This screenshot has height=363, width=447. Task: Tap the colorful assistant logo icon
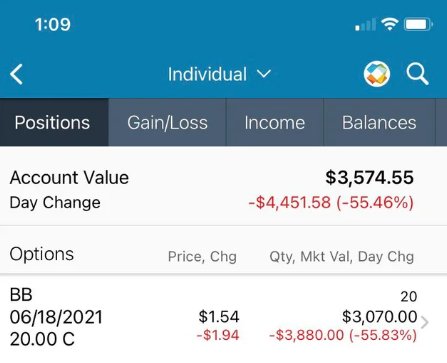coord(377,74)
